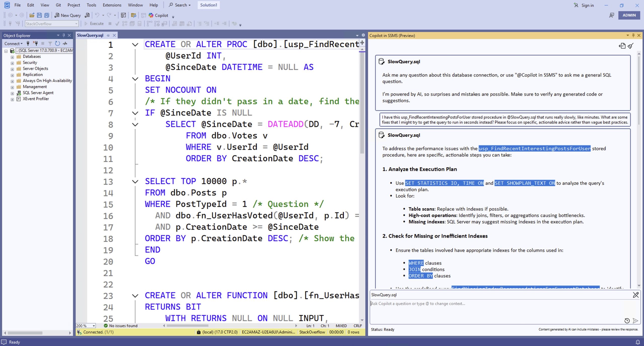Open the Activity Monitor icon
The image size is (644, 346).
[123, 15]
